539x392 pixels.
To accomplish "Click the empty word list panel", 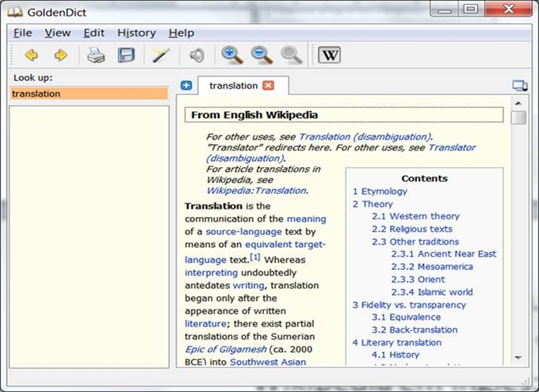I will tap(90, 237).
